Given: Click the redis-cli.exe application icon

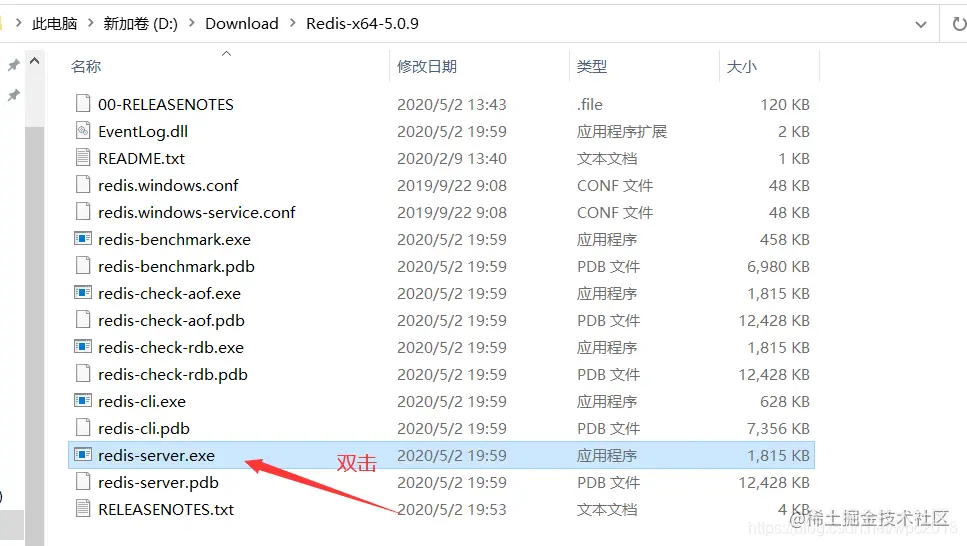Looking at the screenshot, I should [83, 401].
